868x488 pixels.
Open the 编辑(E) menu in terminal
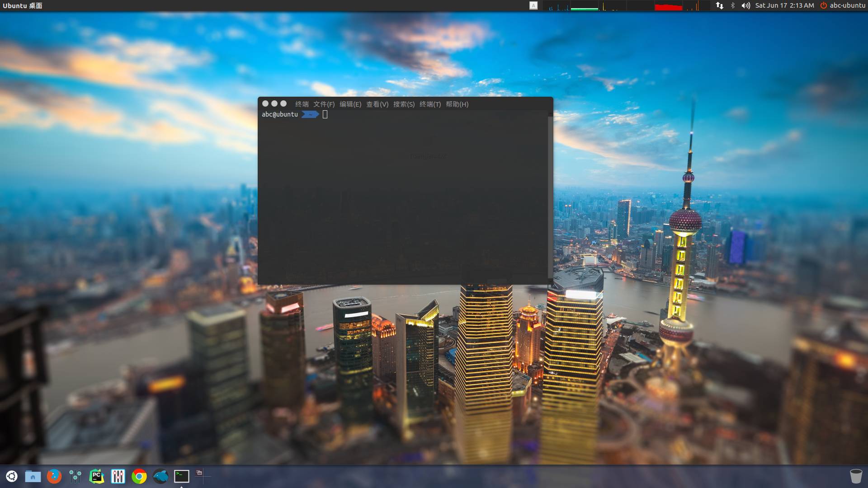(350, 104)
